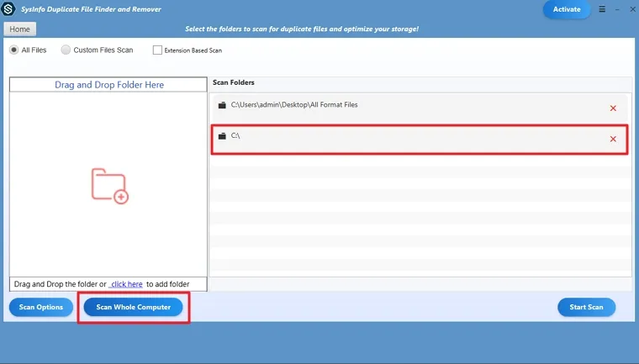Open the hamburger menu icon
639x364 pixels.
[602, 9]
